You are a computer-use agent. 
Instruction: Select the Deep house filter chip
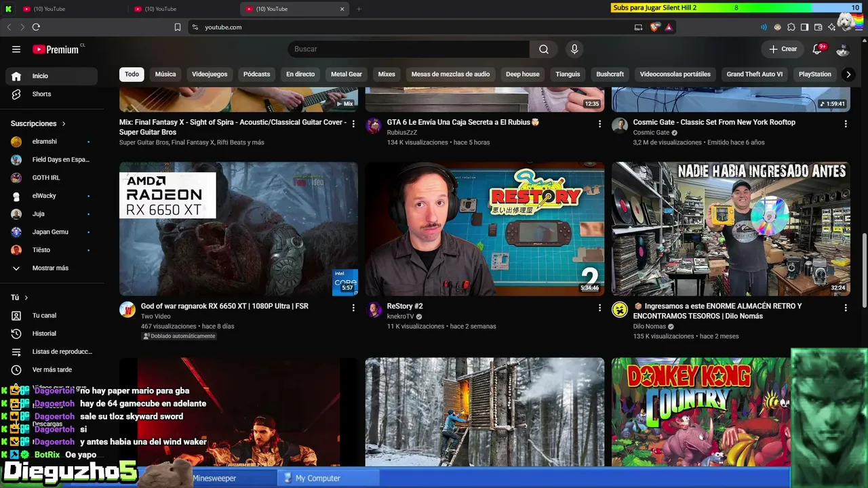pyautogui.click(x=523, y=75)
